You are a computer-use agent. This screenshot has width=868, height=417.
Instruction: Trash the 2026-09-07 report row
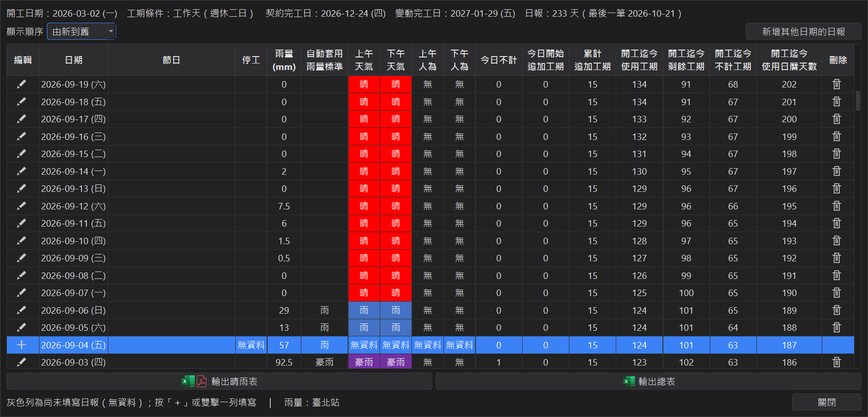click(837, 293)
